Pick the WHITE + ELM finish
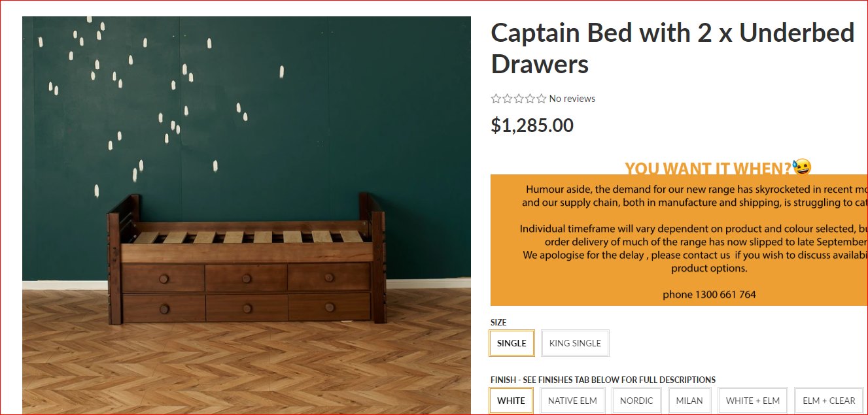868x415 pixels. pyautogui.click(x=753, y=401)
